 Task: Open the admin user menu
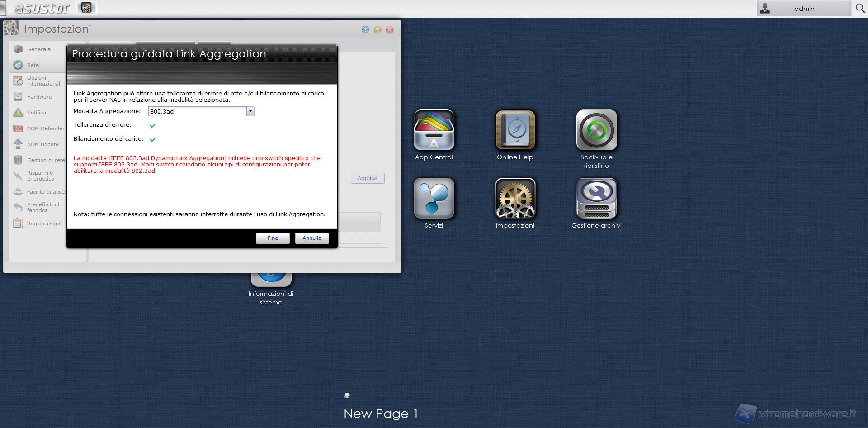[x=803, y=9]
